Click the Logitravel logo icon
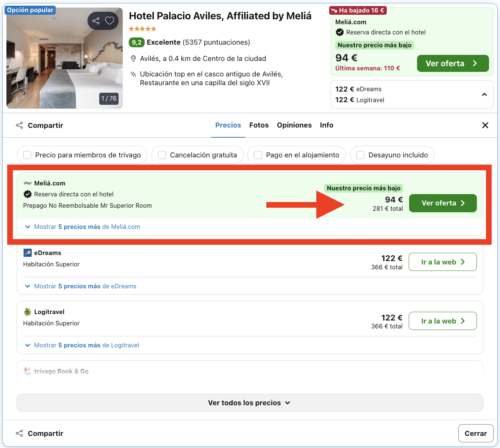Screen dimensions: 500x448 27,311
